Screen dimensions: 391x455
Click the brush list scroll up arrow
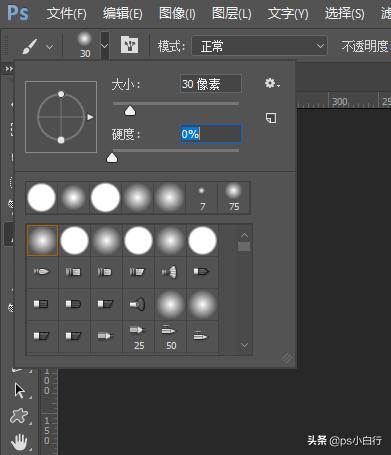244,236
